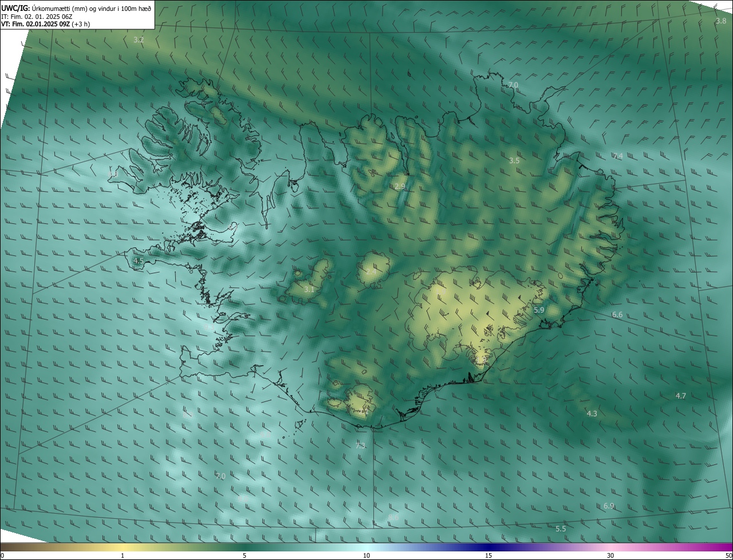The width and height of the screenshot is (733, 560).
Task: Click the 5.9 value on the southeast coast
Action: (x=539, y=310)
